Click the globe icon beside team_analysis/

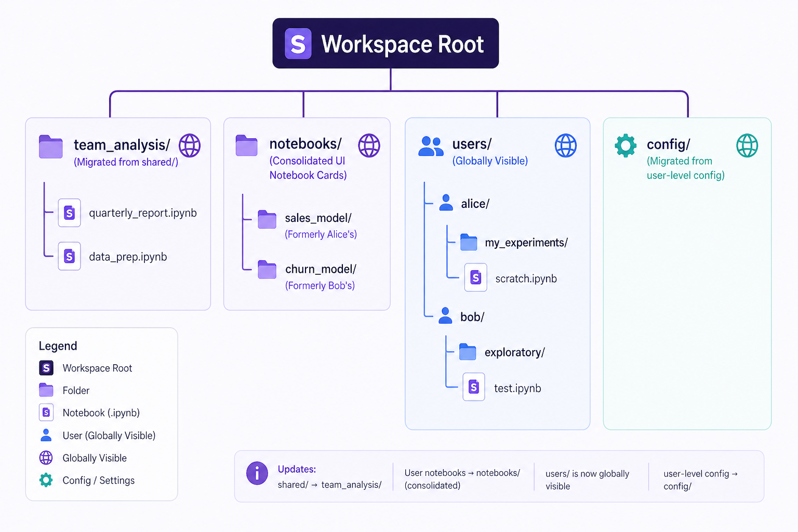(x=190, y=145)
